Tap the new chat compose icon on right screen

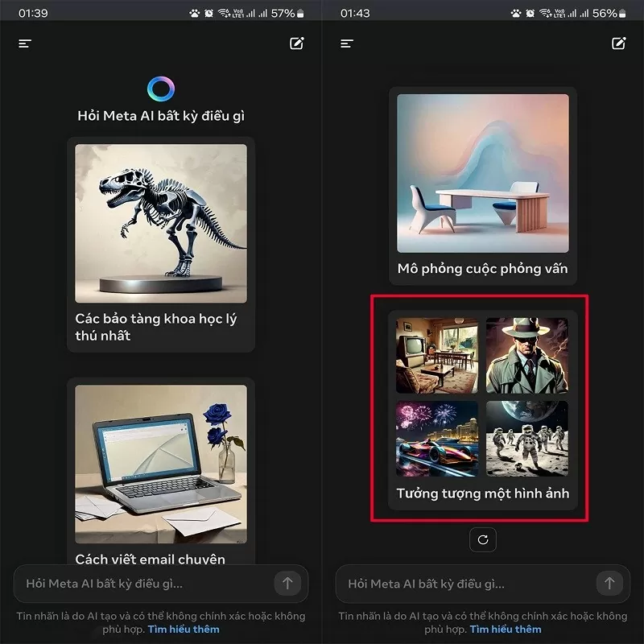[618, 43]
